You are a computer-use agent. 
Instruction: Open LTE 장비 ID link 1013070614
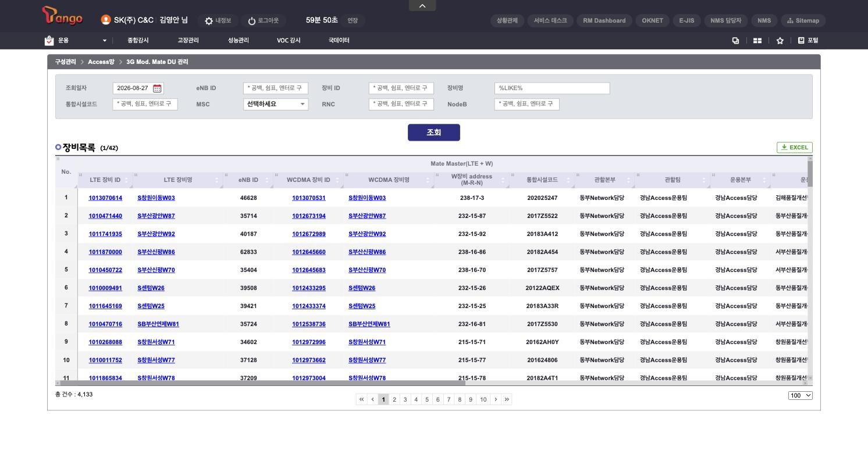point(105,198)
